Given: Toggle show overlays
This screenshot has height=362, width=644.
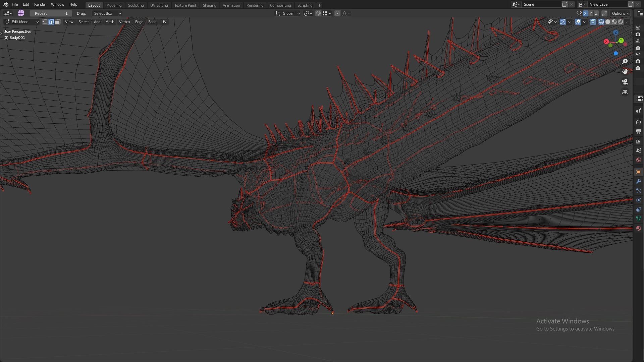Looking at the screenshot, I should [x=578, y=22].
